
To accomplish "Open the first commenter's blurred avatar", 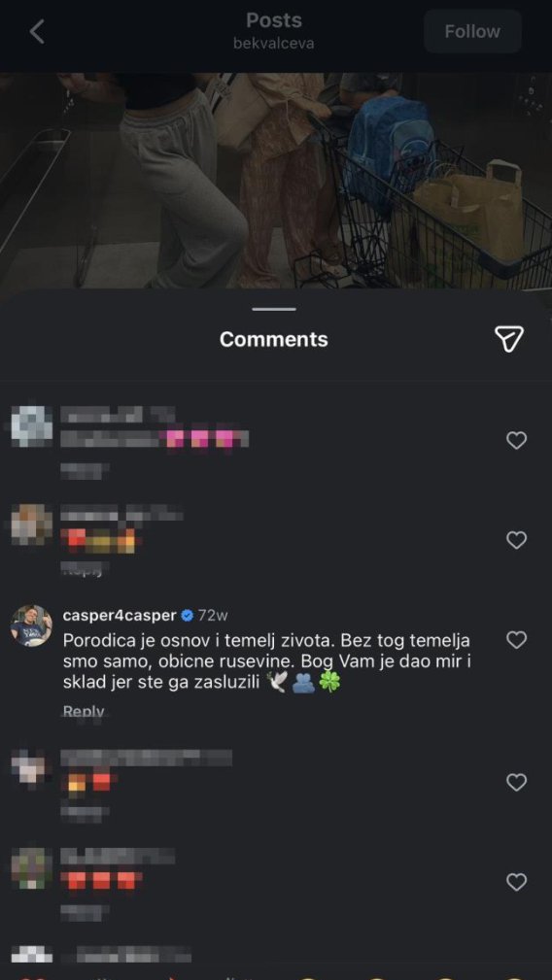I will click(31, 426).
